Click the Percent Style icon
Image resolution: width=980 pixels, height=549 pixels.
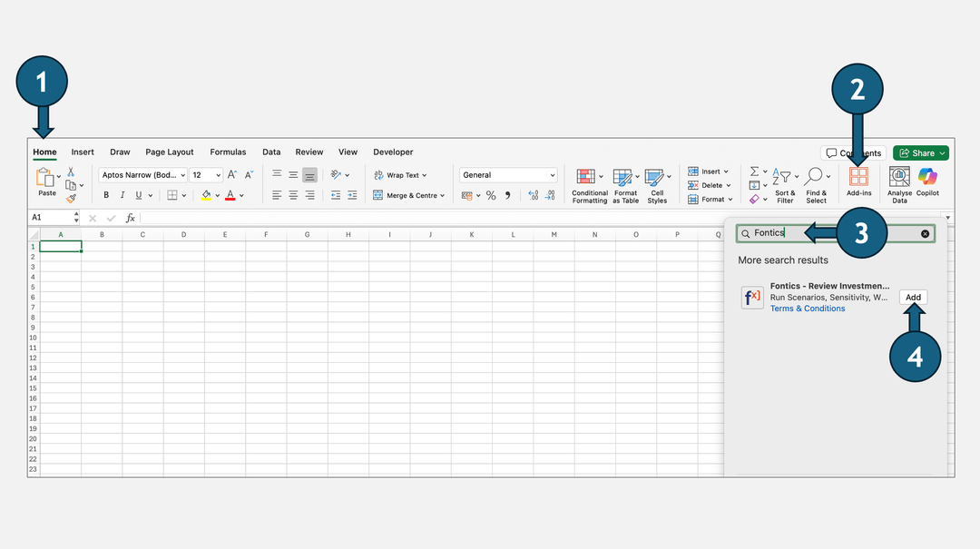(x=491, y=195)
